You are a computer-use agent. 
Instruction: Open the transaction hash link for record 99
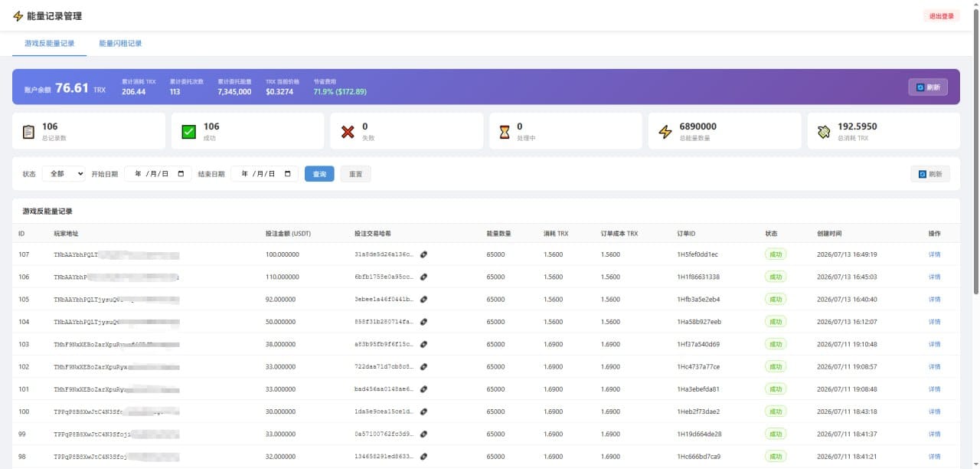coord(423,435)
